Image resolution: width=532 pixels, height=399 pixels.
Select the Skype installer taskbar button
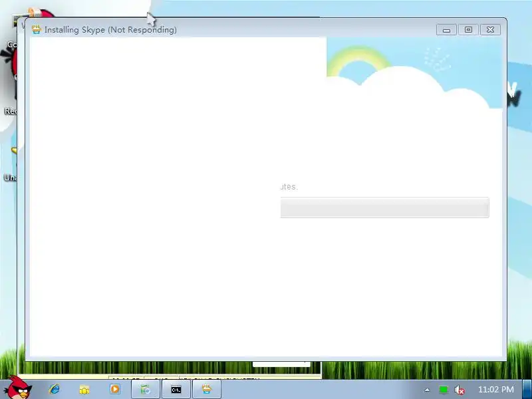pyautogui.click(x=207, y=390)
